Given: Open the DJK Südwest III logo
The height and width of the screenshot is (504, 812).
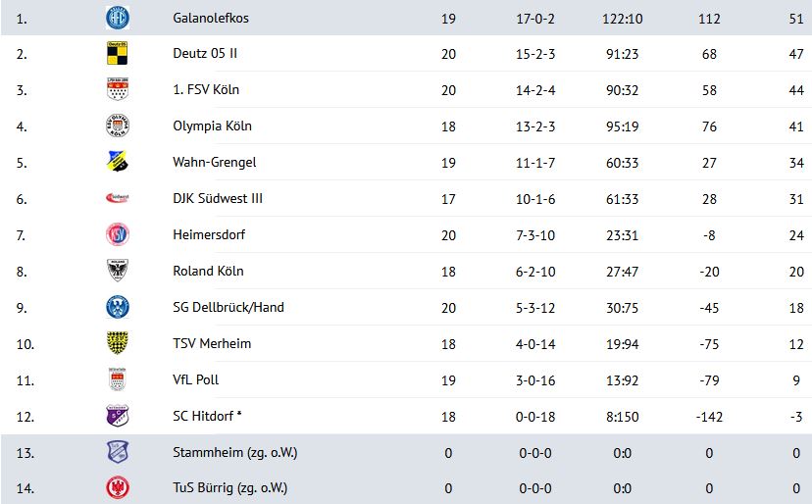Looking at the screenshot, I should coord(118,198).
